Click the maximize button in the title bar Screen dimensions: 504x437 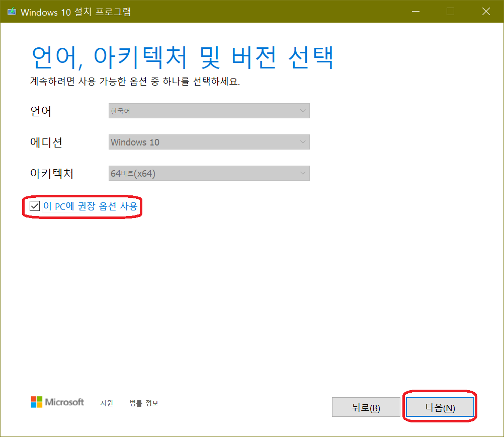click(x=450, y=12)
